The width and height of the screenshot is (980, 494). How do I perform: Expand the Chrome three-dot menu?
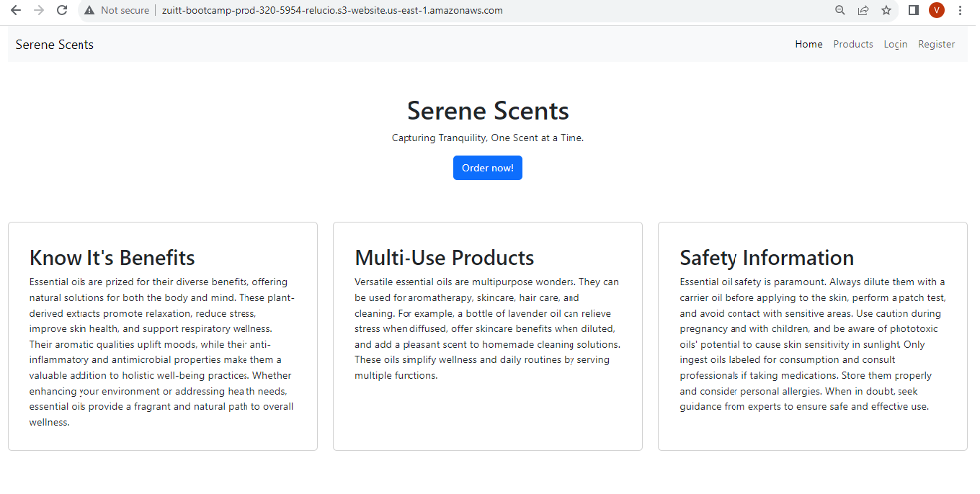pos(960,10)
